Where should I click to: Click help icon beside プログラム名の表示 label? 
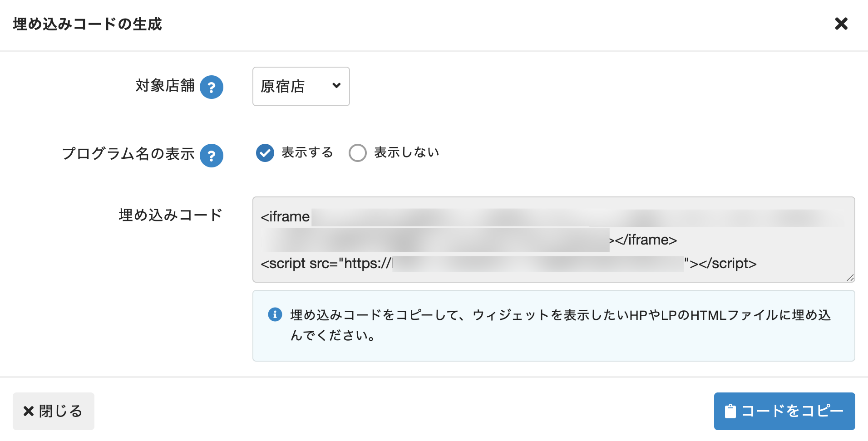[x=212, y=156]
